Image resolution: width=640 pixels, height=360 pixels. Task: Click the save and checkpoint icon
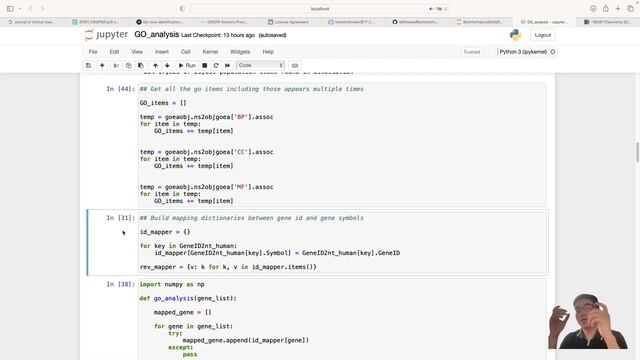point(89,65)
